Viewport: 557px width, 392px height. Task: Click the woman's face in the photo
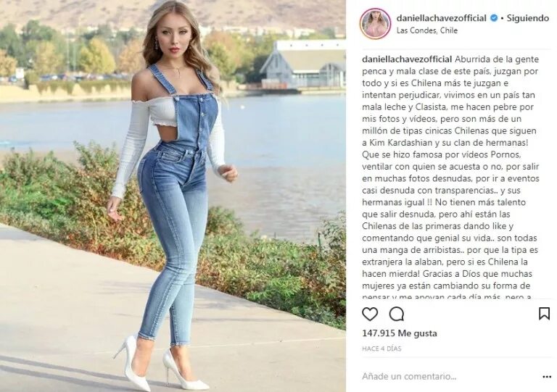pos(173,36)
